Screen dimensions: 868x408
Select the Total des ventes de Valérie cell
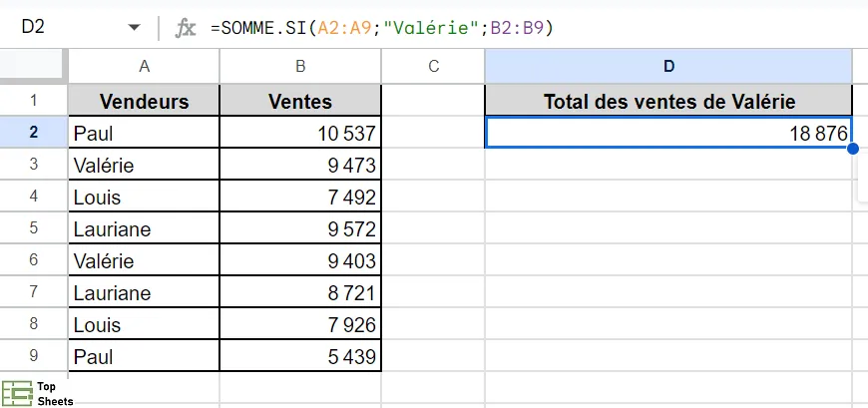pos(668,101)
